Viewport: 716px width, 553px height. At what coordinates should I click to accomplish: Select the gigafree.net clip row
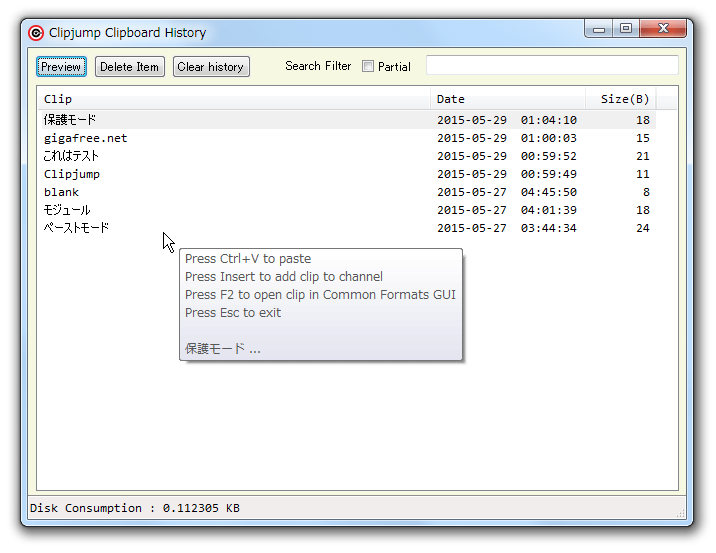(x=347, y=138)
